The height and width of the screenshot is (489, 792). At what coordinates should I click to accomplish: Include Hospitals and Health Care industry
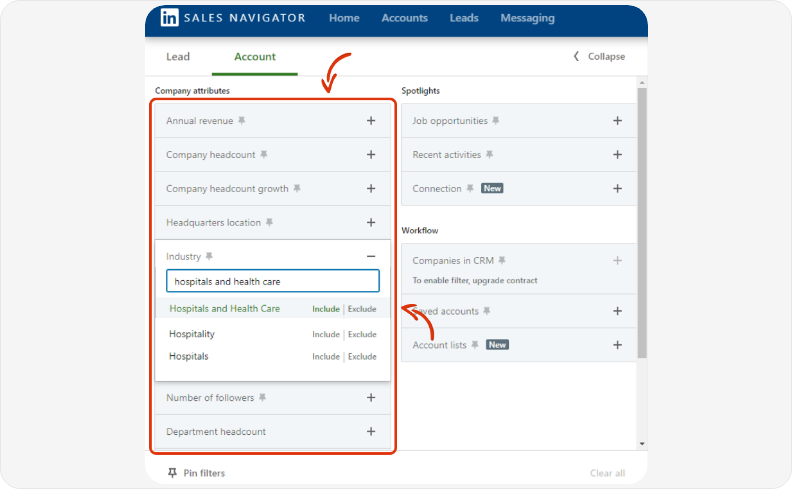tap(326, 309)
